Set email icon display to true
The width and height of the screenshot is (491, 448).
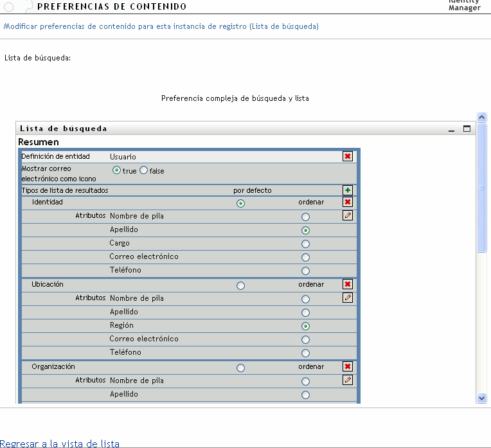point(116,170)
